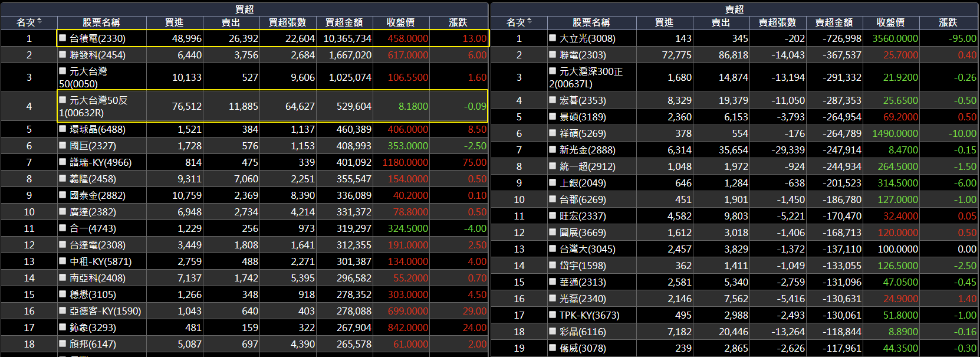Sort 賣超 table by 賣出 column header
The width and height of the screenshot is (980, 357).
721,22
